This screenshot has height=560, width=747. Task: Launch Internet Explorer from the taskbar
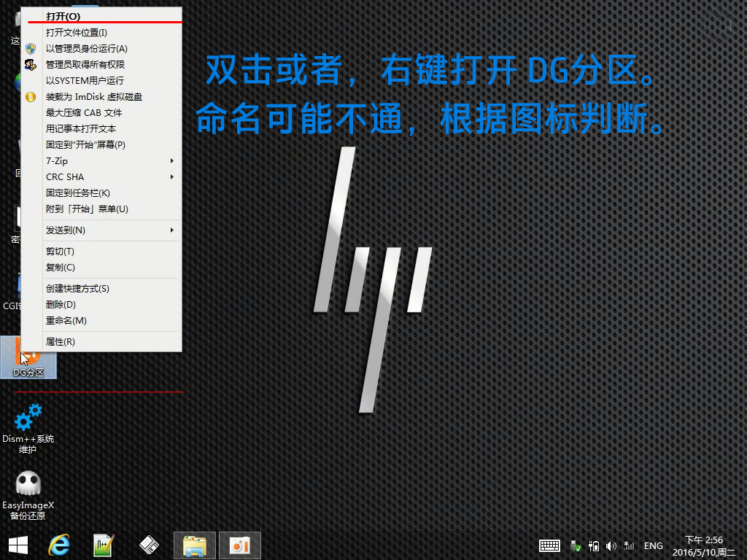point(59,545)
